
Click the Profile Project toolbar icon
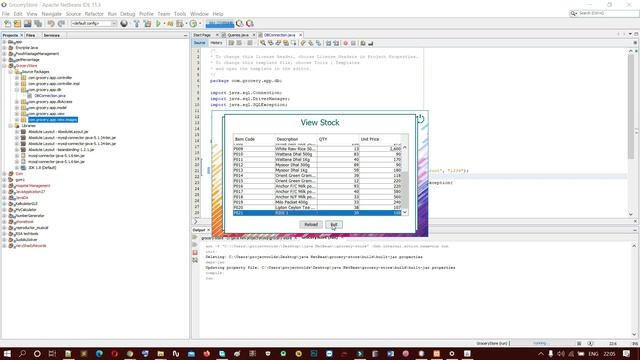(x=193, y=24)
